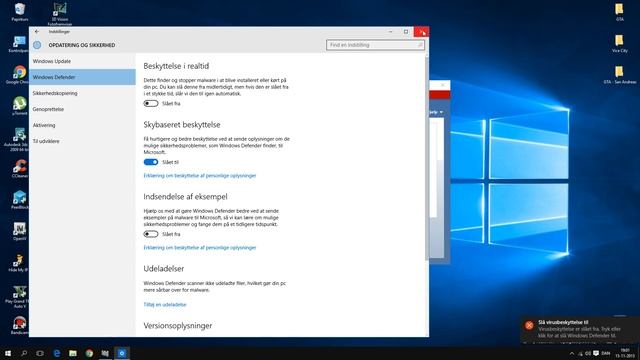The height and width of the screenshot is (360, 640).
Task: Open Til udviklere section
Action: pos(82,141)
